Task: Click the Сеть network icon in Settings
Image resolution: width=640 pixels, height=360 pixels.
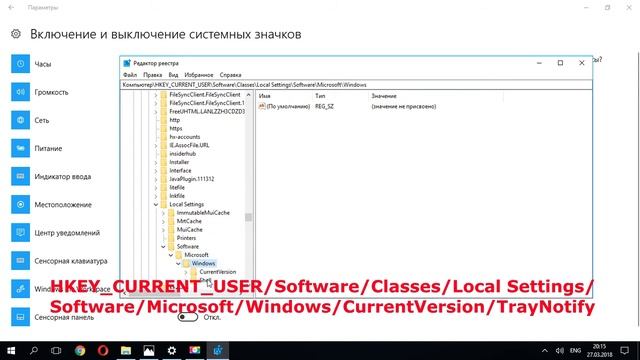Action: pyautogui.click(x=20, y=120)
